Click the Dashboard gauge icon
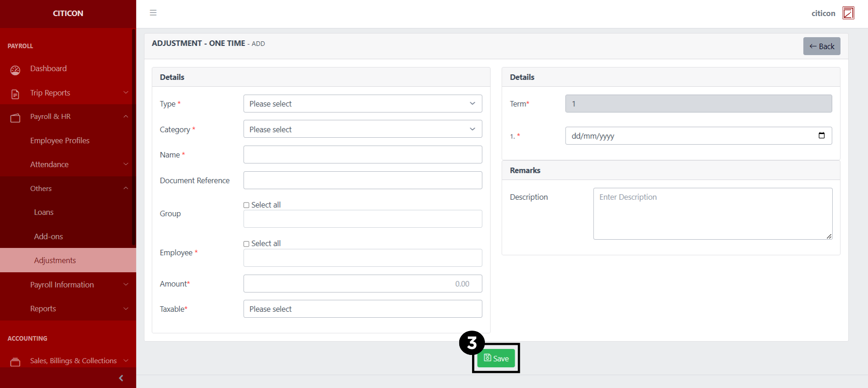Viewport: 868px width, 388px height. (x=15, y=70)
